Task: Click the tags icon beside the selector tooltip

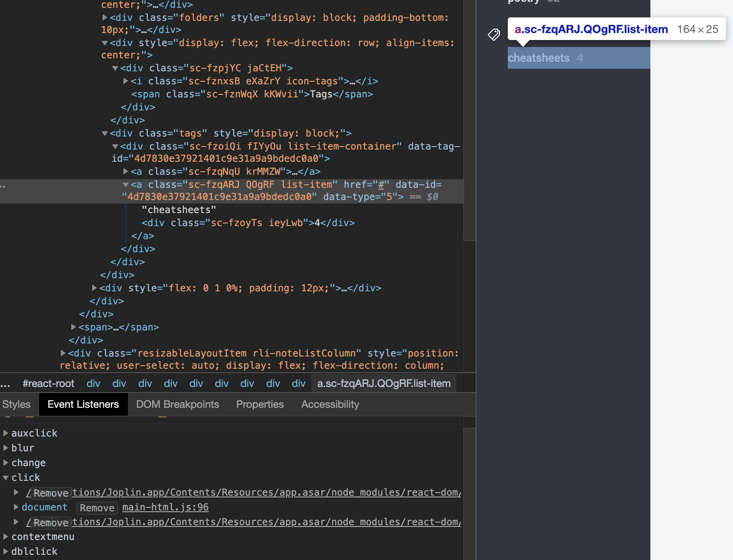Action: 494,34
